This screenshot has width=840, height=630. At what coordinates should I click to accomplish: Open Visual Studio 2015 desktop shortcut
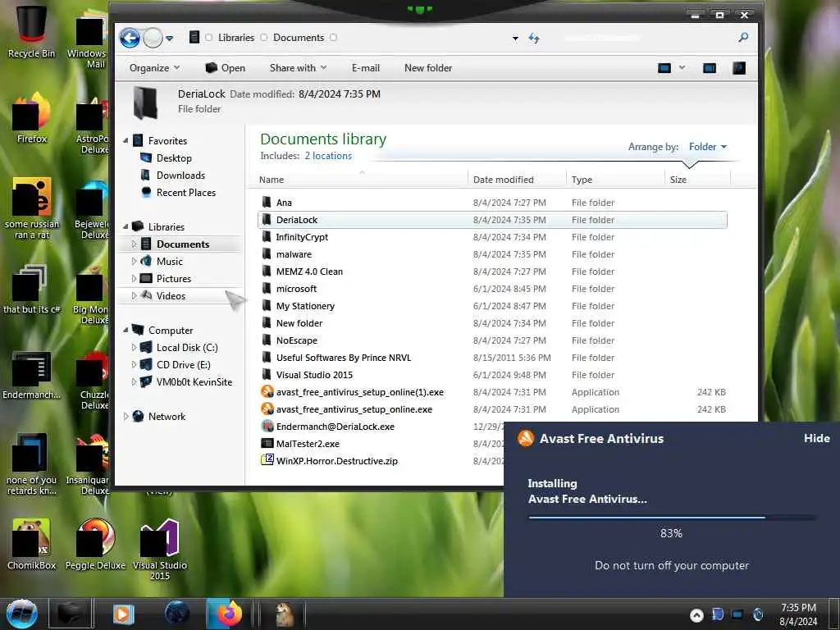point(160,549)
